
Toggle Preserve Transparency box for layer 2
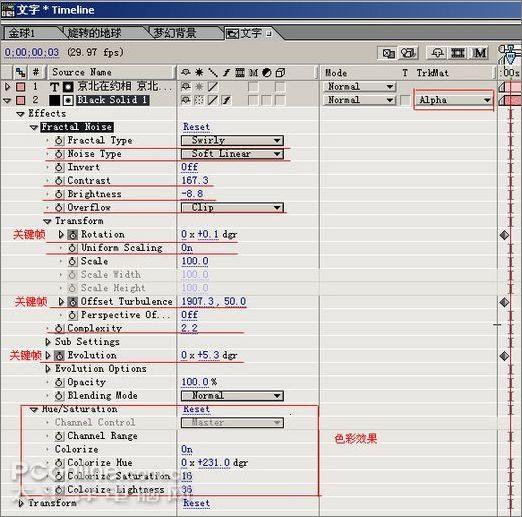pyautogui.click(x=405, y=100)
